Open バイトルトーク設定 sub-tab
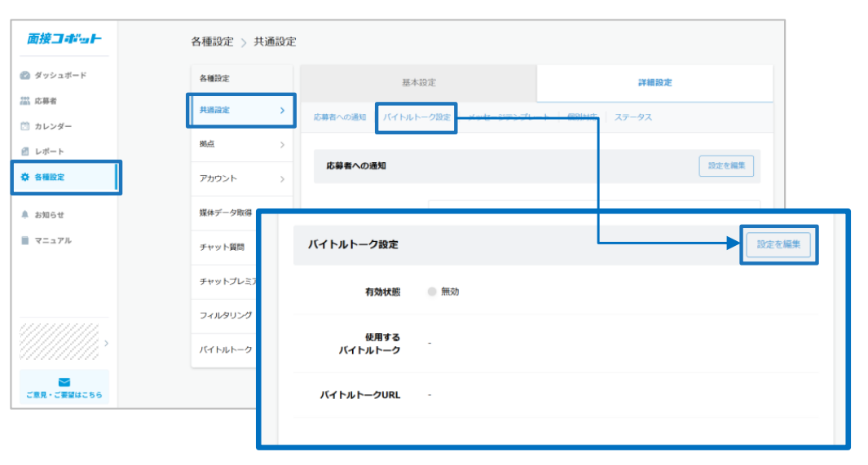 [416, 117]
